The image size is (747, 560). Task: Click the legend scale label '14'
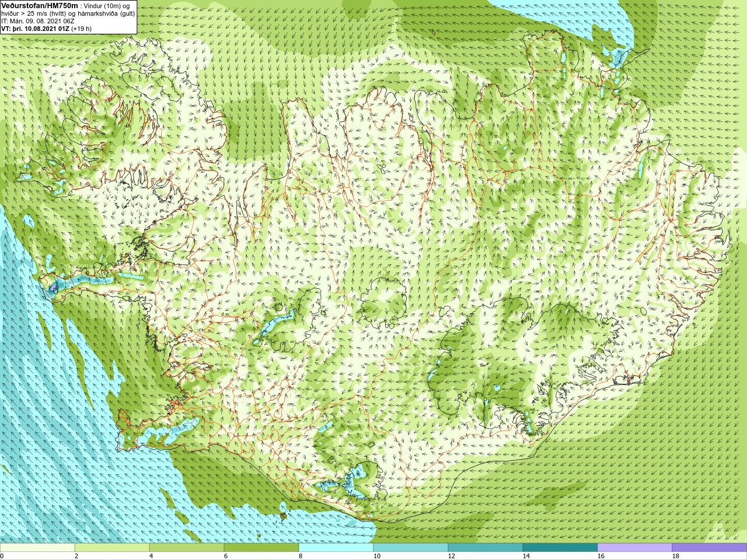[526, 556]
